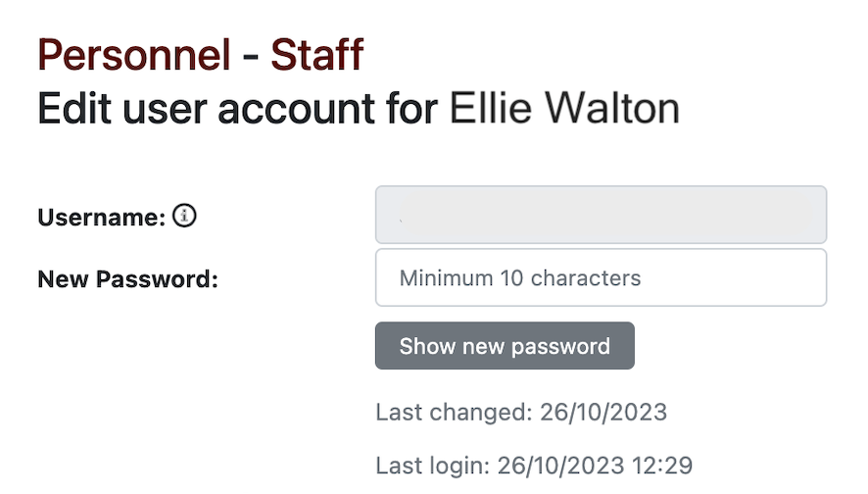Select the Last changed date text
The height and width of the screenshot is (494, 868).
pos(521,412)
